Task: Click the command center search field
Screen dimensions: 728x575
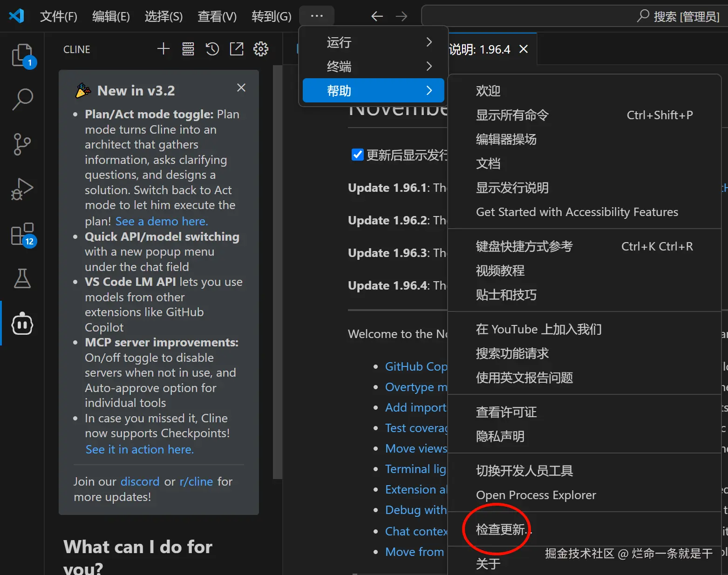Action: 574,16
